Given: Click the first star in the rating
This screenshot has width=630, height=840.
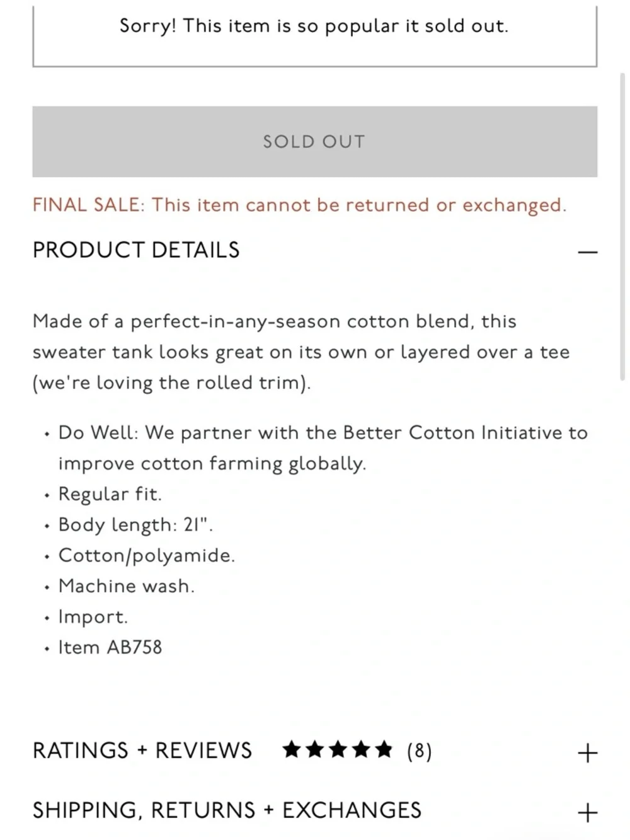Looking at the screenshot, I should [292, 750].
